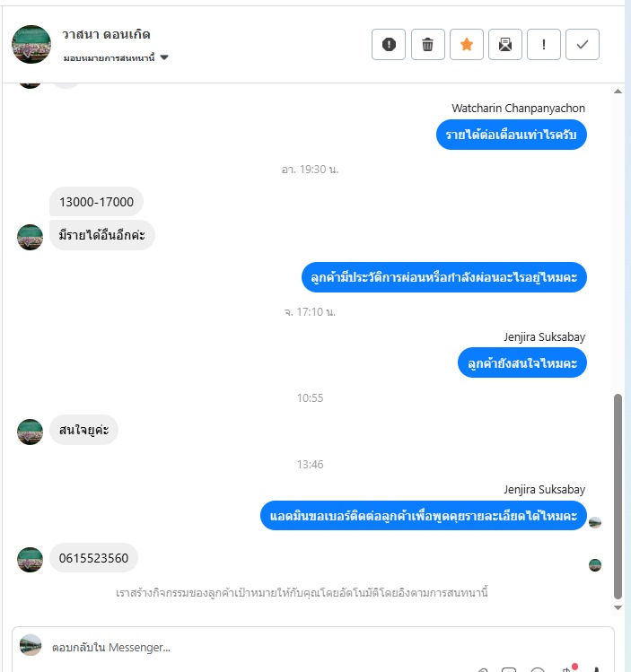The height and width of the screenshot is (672, 631).
Task: Click the customer profile picture in header
Action: 31,44
